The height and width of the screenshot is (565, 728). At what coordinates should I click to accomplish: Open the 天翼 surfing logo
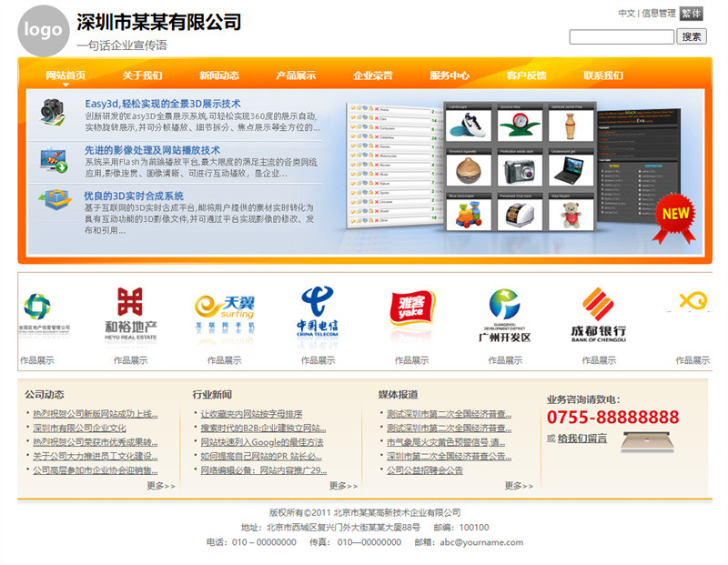click(224, 315)
